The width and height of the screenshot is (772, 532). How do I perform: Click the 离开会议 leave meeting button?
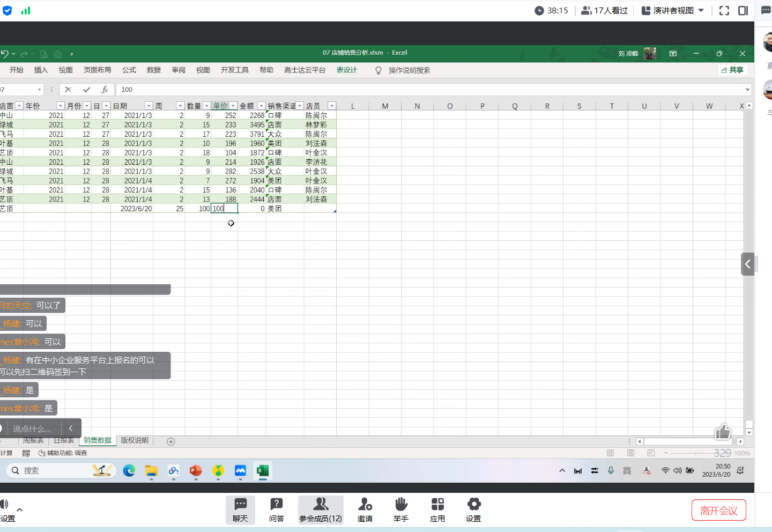pos(719,511)
